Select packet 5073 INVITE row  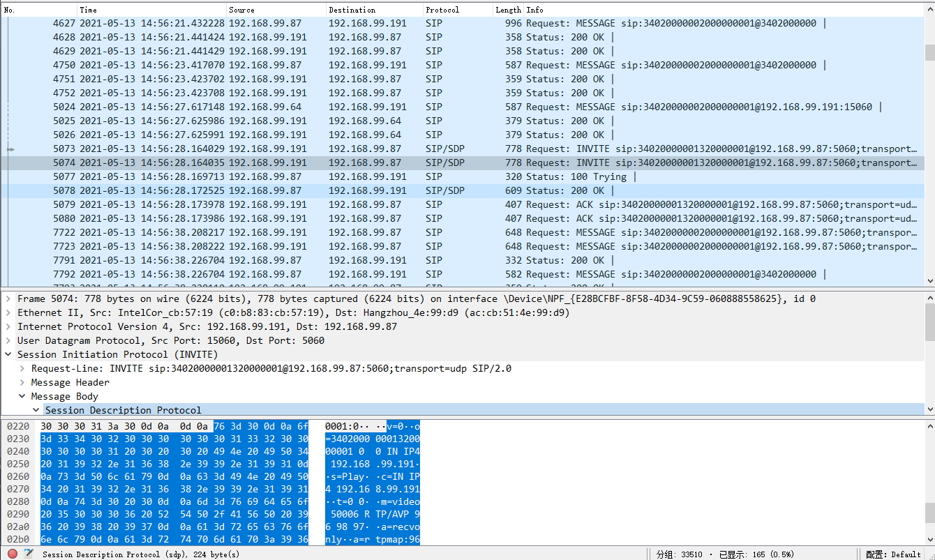pos(463,149)
